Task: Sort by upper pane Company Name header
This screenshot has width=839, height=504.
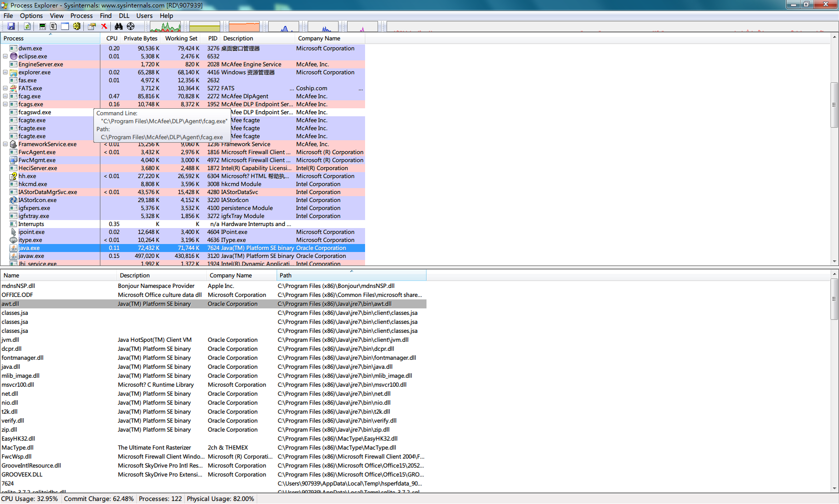Action: click(x=330, y=38)
